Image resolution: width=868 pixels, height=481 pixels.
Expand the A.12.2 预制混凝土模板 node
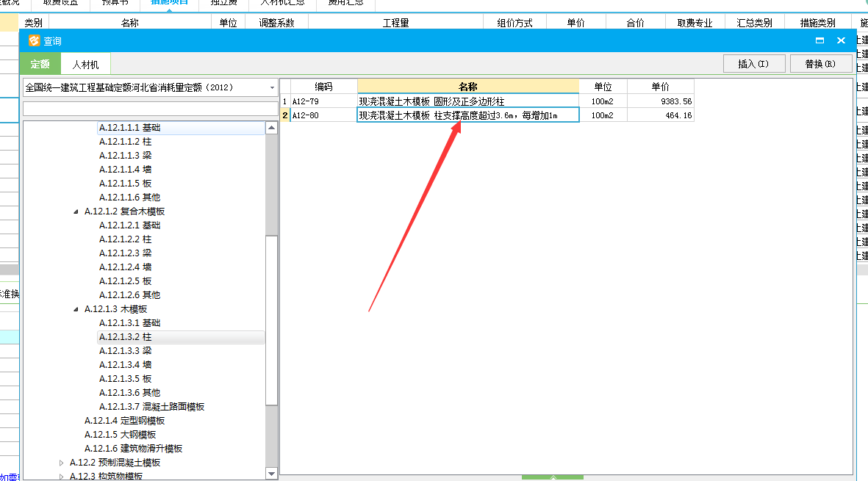click(62, 463)
